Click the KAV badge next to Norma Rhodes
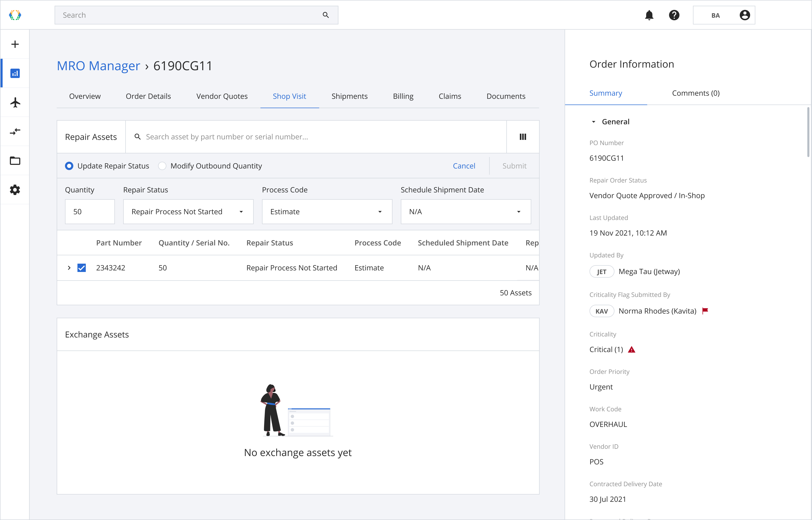Viewport: 812px width, 520px height. (x=601, y=311)
